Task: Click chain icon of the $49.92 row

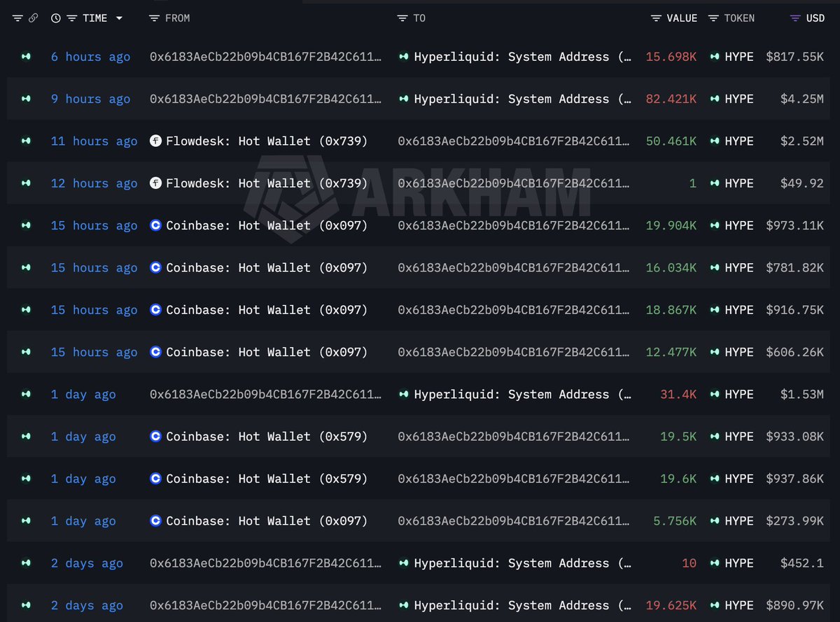Action: point(26,183)
